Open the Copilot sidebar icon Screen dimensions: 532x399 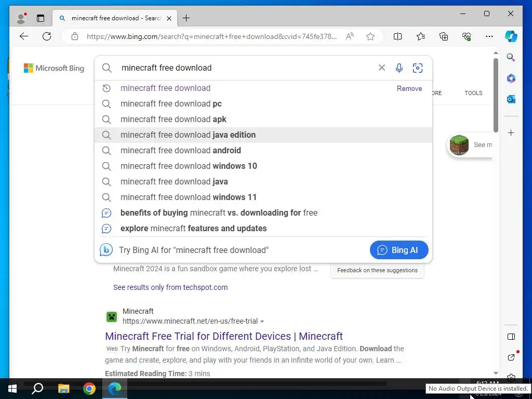(511, 36)
